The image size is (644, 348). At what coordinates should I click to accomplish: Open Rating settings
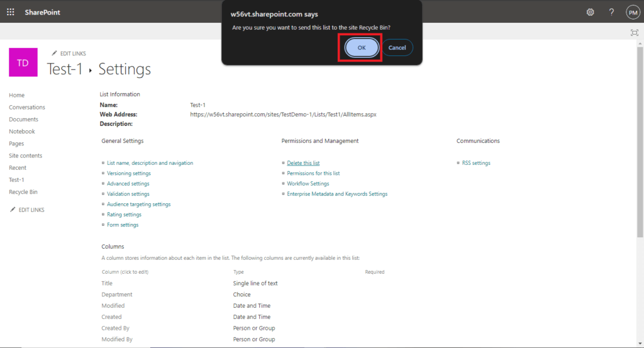tap(124, 215)
